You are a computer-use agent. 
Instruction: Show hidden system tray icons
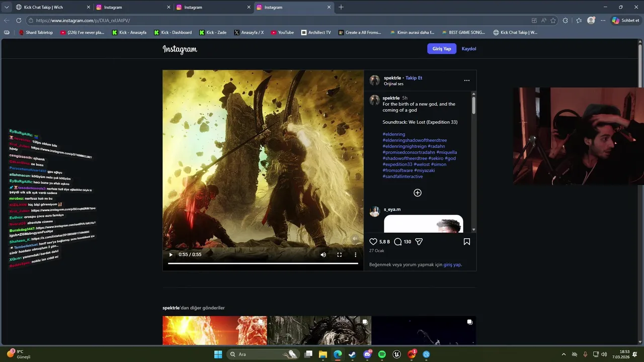pyautogui.click(x=563, y=354)
